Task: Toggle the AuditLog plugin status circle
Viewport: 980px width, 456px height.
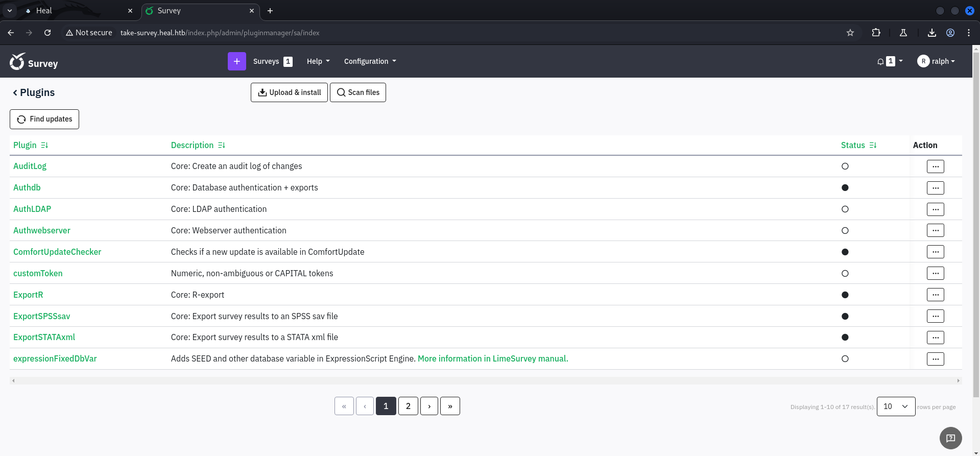Action: tap(845, 166)
